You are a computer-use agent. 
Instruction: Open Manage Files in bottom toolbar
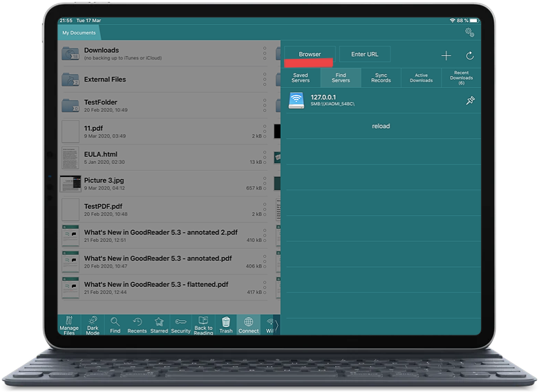click(69, 325)
